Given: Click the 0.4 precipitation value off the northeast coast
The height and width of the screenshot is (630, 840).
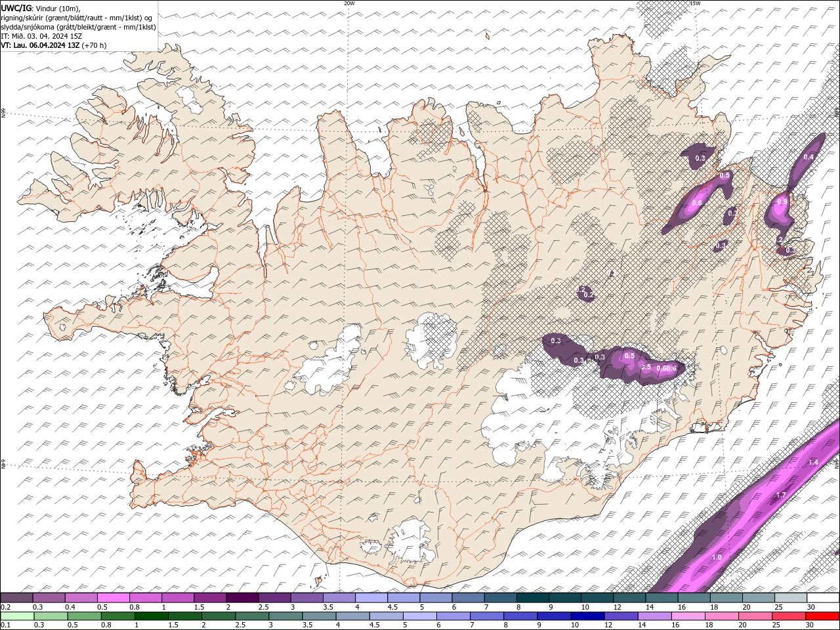Looking at the screenshot, I should pos(808,157).
